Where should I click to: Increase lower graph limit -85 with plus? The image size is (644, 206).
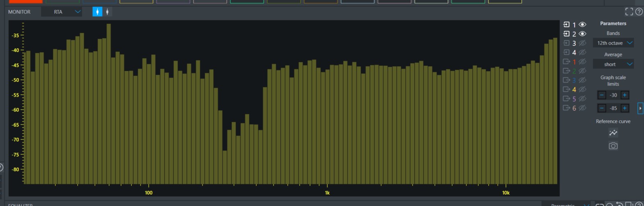click(625, 108)
